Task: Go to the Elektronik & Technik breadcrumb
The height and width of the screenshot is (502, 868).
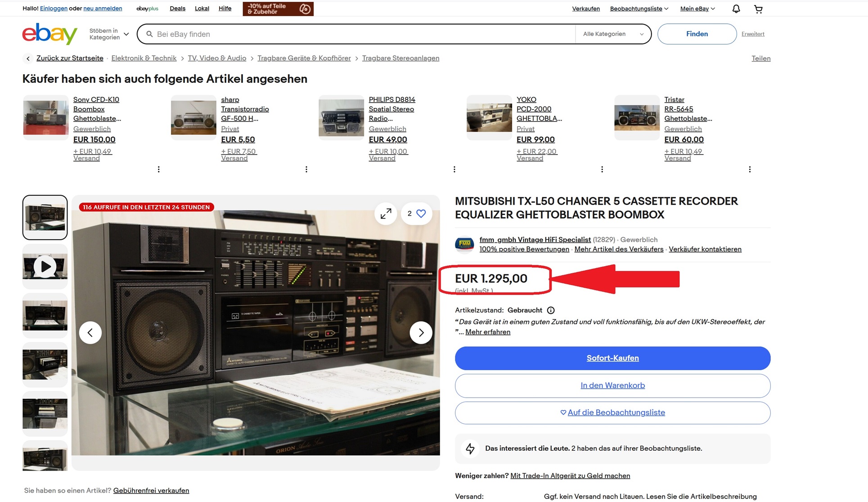Action: (144, 58)
